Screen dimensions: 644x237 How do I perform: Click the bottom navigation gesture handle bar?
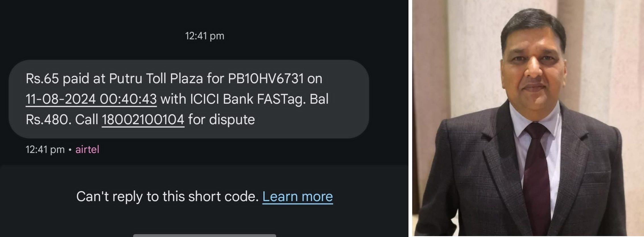point(205,235)
